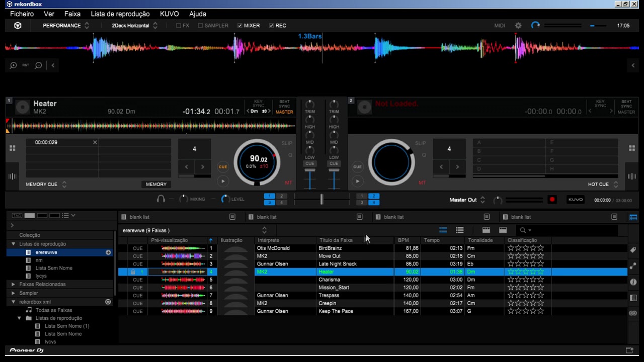Collapse the rekordbox xml tree node
644x362 pixels.
click(x=14, y=302)
